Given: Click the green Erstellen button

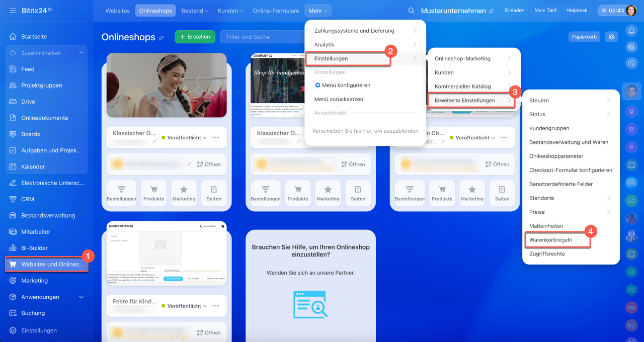Looking at the screenshot, I should point(195,37).
